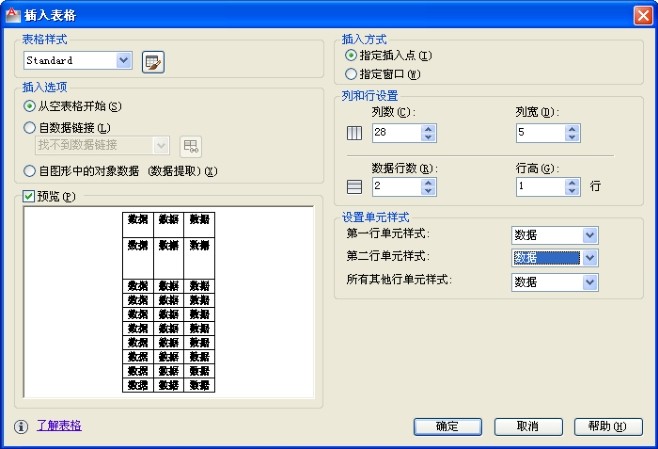Open the Standard table style dropdown
The width and height of the screenshot is (658, 449).
tap(124, 61)
